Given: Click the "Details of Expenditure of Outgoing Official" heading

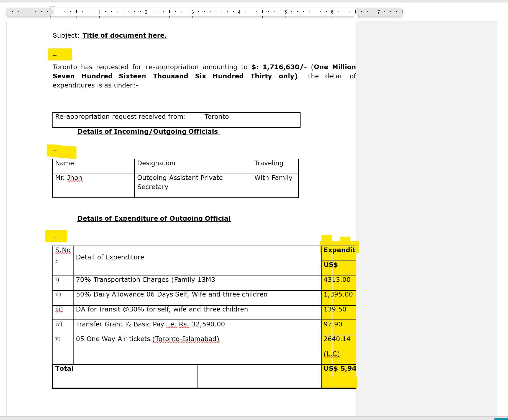Looking at the screenshot, I should 154,218.
